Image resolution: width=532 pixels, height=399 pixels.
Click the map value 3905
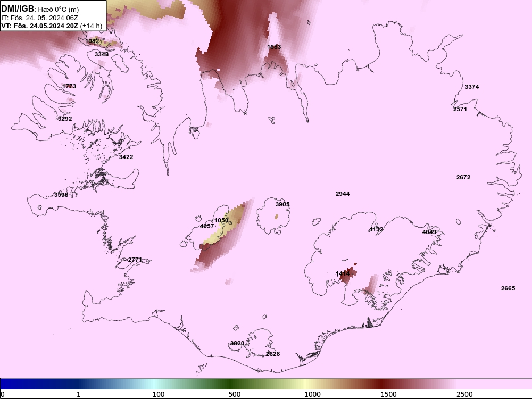pos(282,204)
